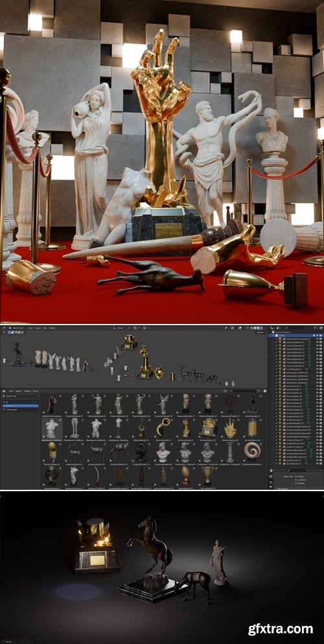Collapse the Statue collection in outliner
Screen dimensions: 324x644
pyautogui.click(x=273, y=336)
